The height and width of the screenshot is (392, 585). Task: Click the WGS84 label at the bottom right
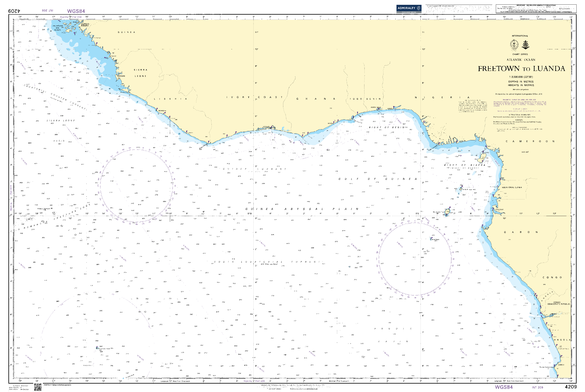tap(504, 387)
